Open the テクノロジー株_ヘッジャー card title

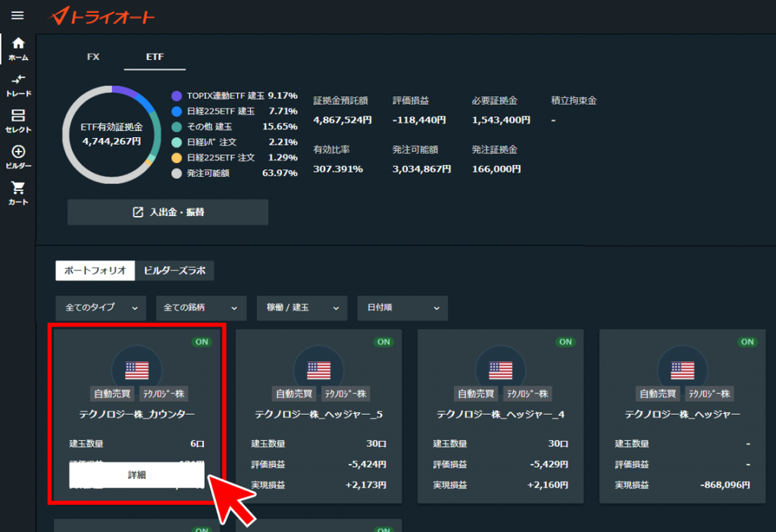coord(683,415)
